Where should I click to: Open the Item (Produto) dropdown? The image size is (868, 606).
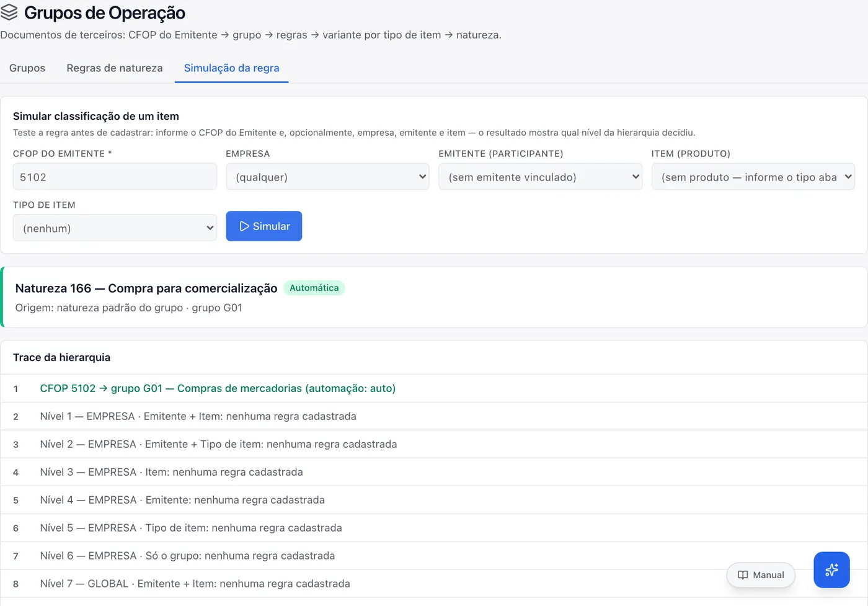[x=753, y=177]
